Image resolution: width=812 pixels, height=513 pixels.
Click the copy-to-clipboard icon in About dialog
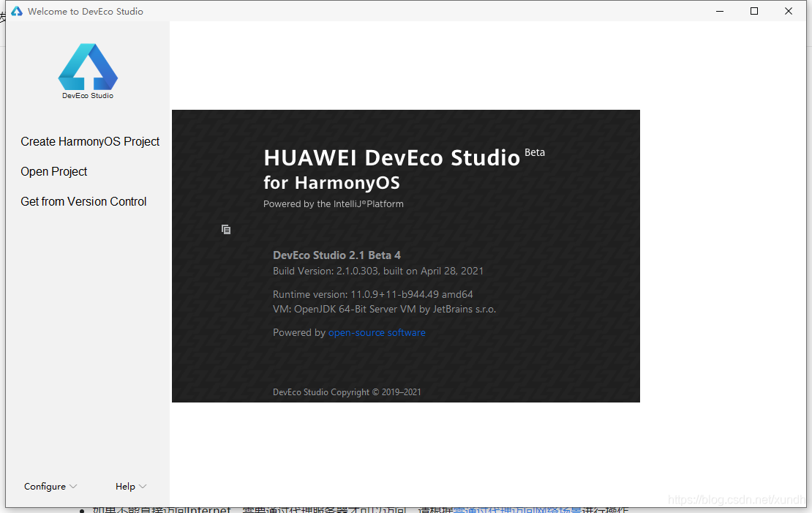pyautogui.click(x=226, y=229)
